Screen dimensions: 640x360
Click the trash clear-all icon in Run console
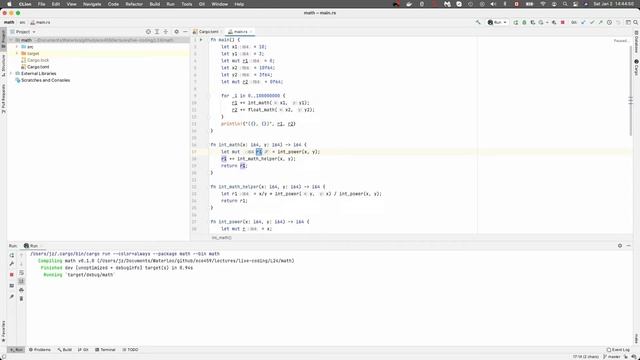pyautogui.click(x=22, y=299)
